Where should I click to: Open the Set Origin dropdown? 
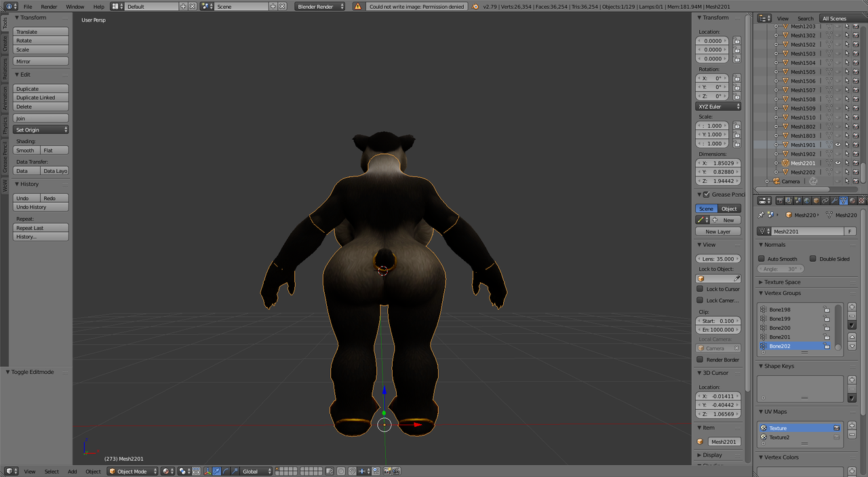click(x=41, y=130)
